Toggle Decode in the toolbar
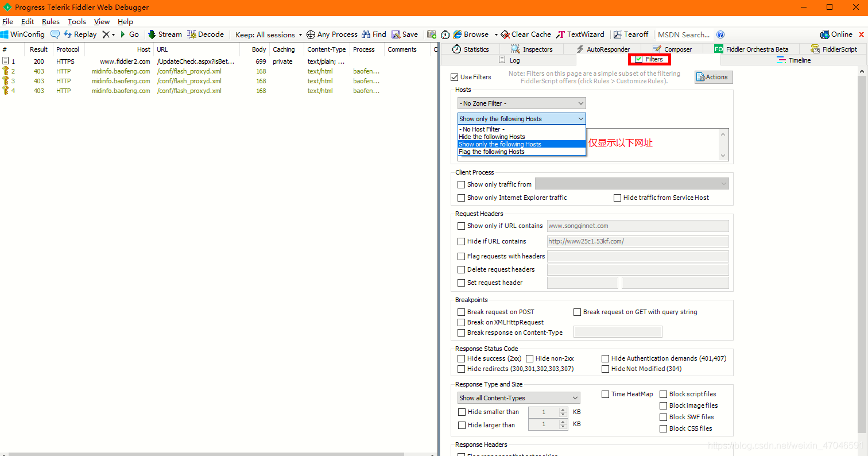Screen dimensions: 868x456 click(206, 34)
